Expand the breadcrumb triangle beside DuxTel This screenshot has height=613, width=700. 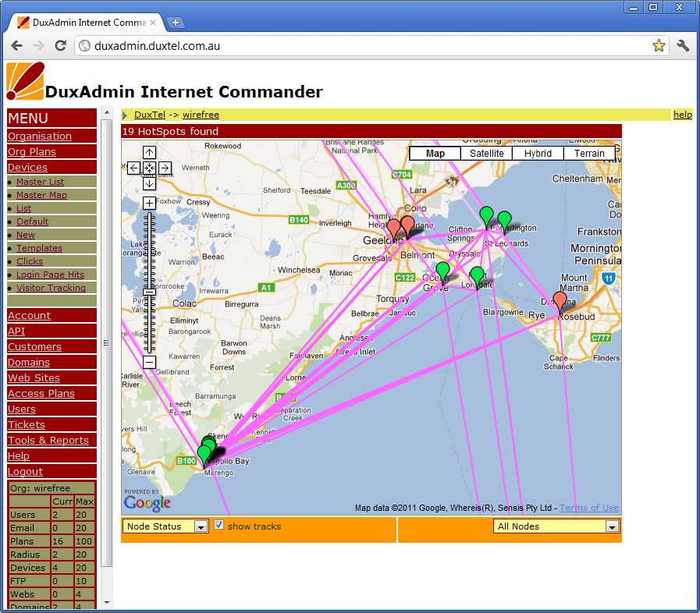[125, 115]
